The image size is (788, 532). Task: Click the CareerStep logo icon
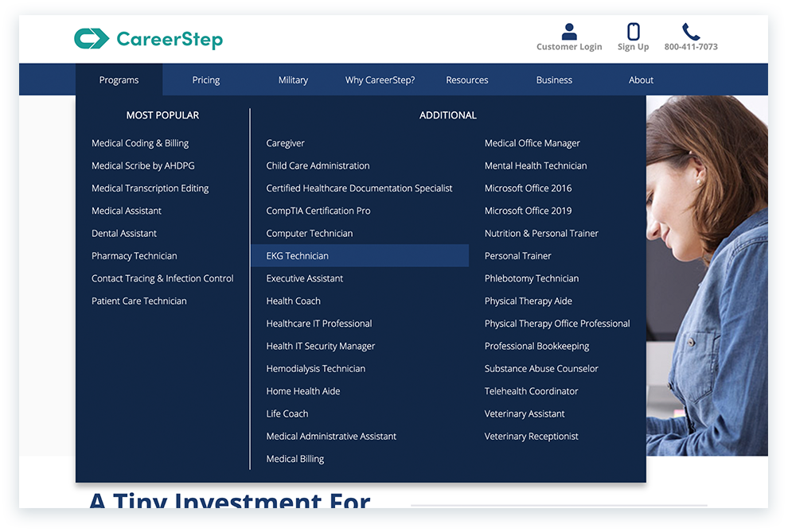point(93,37)
